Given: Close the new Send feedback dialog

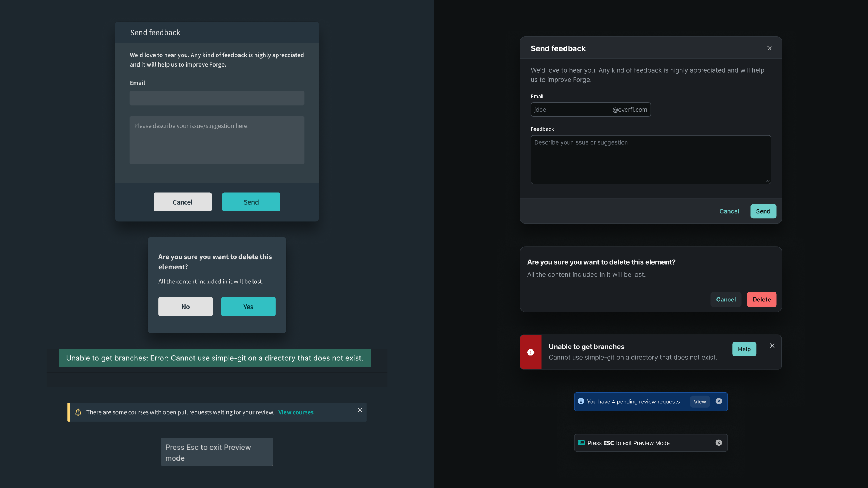Looking at the screenshot, I should pyautogui.click(x=769, y=48).
